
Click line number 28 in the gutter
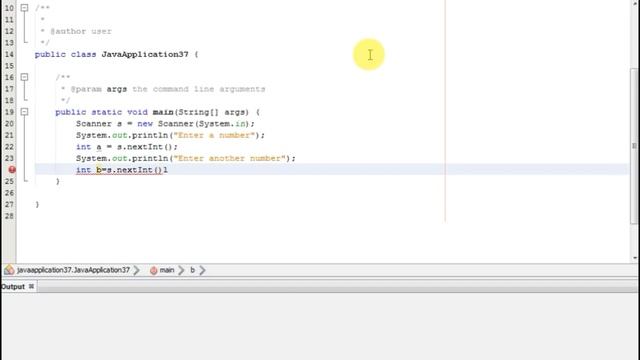[9, 216]
